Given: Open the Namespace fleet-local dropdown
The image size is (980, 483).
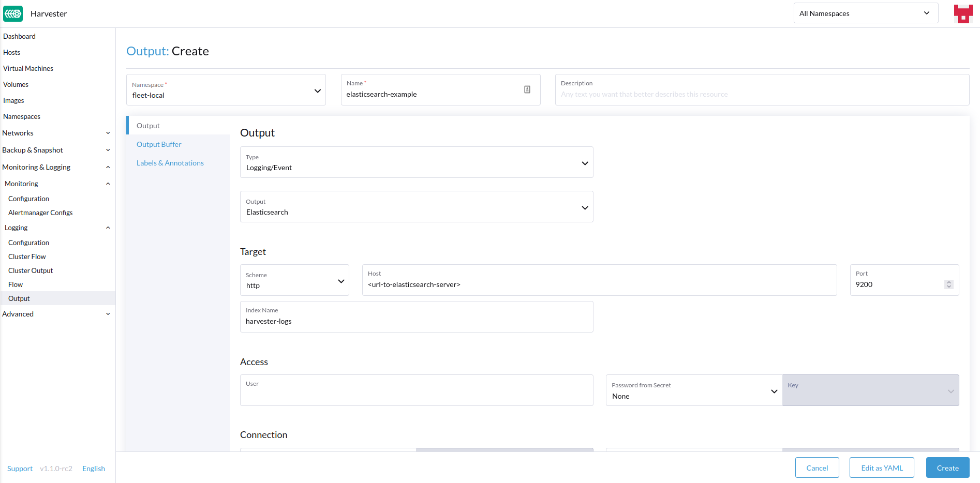Looking at the screenshot, I should tap(226, 90).
